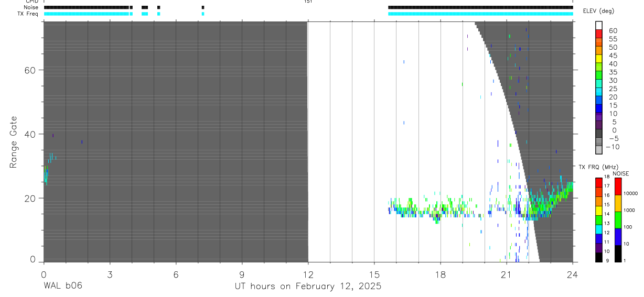
Task: Click the white top segment of ELEV color bar
Action: [599, 26]
